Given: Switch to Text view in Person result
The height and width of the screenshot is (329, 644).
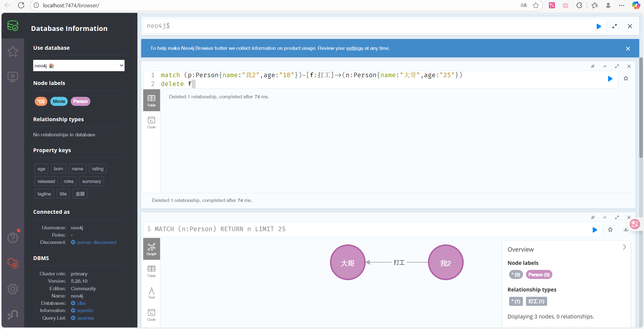Looking at the screenshot, I should click(151, 293).
